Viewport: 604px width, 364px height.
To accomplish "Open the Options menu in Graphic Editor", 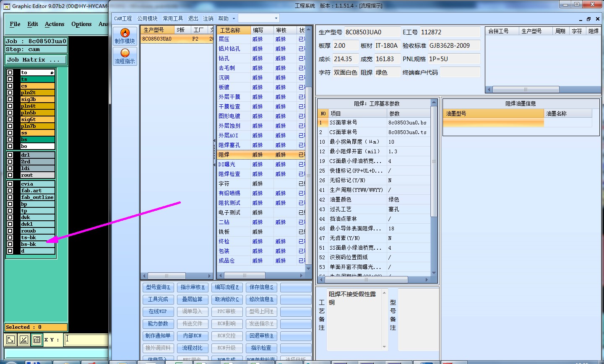I will click(x=81, y=24).
